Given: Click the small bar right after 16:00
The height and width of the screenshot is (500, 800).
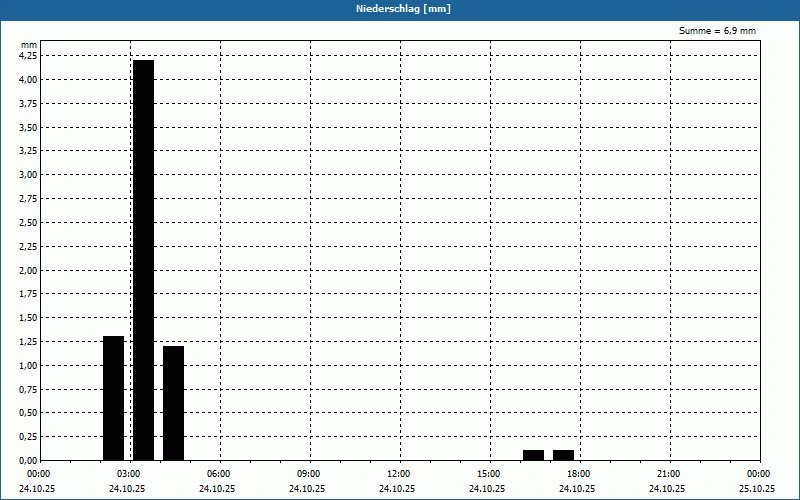Looking at the screenshot, I should (533, 455).
